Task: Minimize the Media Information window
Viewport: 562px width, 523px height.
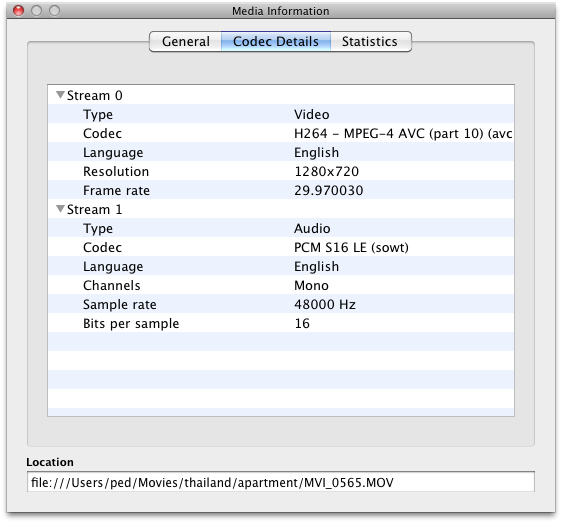Action: point(36,11)
